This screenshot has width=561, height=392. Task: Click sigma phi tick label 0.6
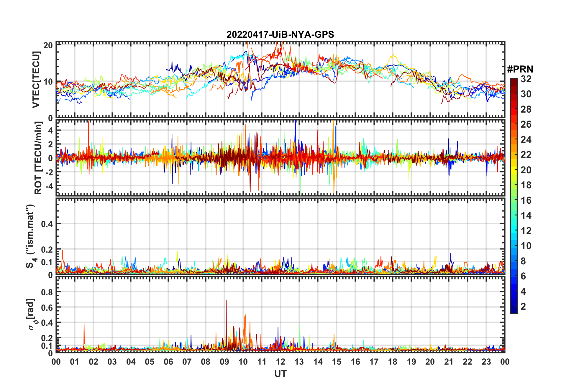click(x=47, y=307)
